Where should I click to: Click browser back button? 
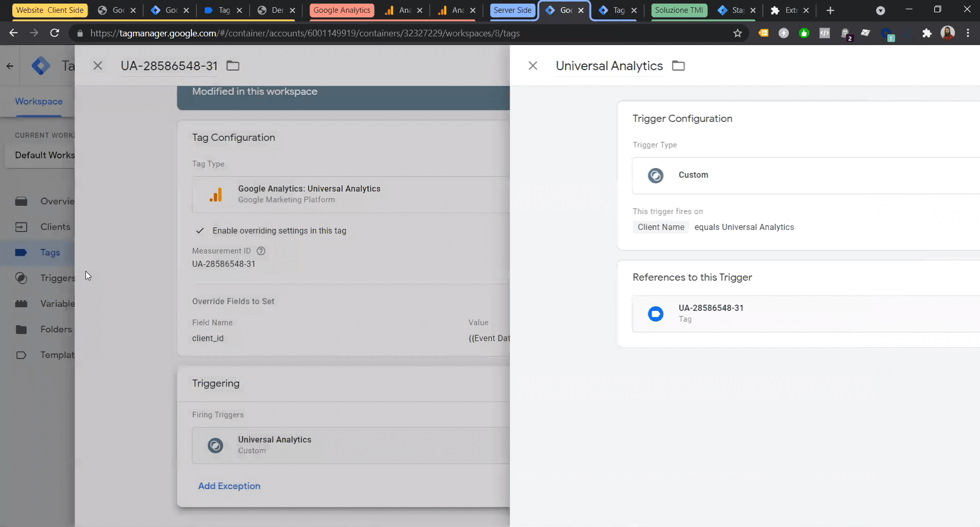(13, 33)
